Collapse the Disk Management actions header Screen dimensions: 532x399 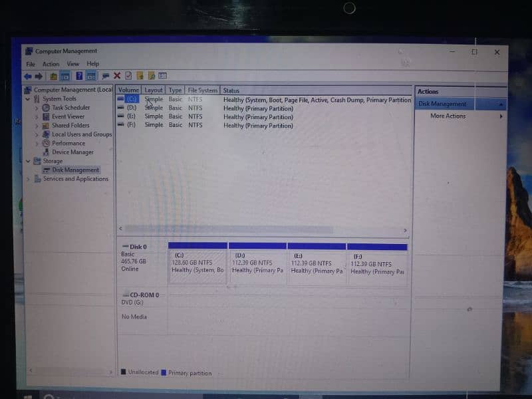click(499, 104)
